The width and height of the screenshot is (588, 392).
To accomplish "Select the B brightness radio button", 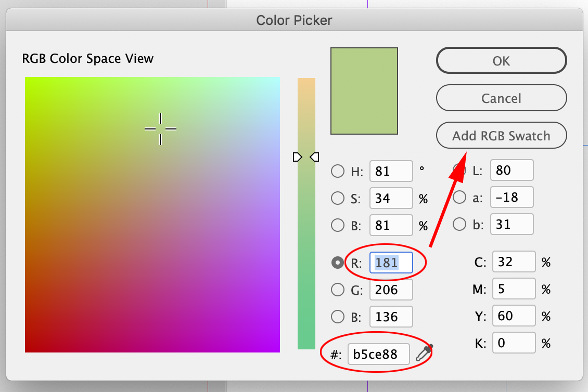I will coord(338,225).
